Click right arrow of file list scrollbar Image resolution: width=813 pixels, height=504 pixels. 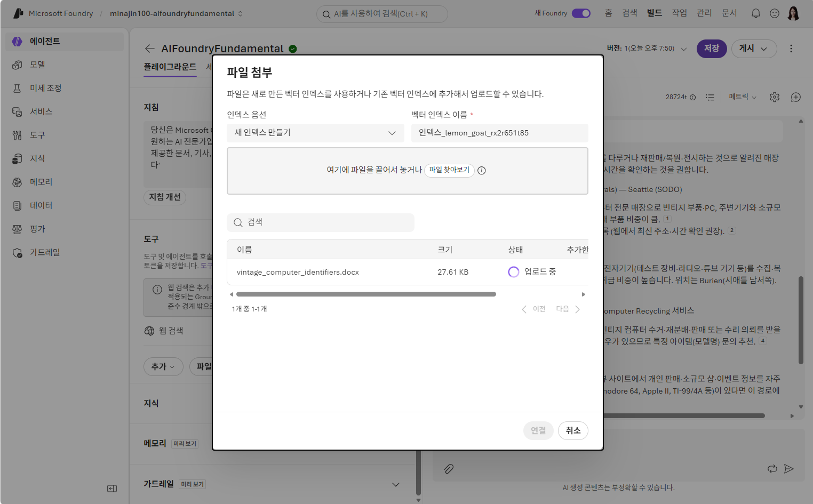[x=584, y=294]
